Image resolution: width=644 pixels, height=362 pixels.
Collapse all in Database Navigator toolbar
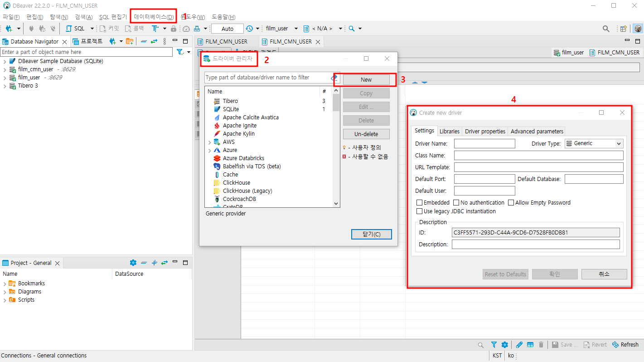pos(144,41)
